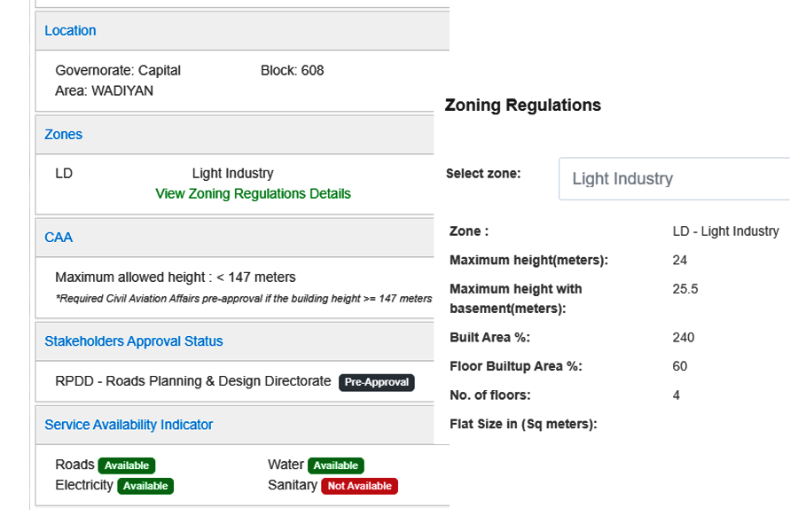The width and height of the screenshot is (798, 532).
Task: Collapse the Location section header
Action: click(70, 30)
